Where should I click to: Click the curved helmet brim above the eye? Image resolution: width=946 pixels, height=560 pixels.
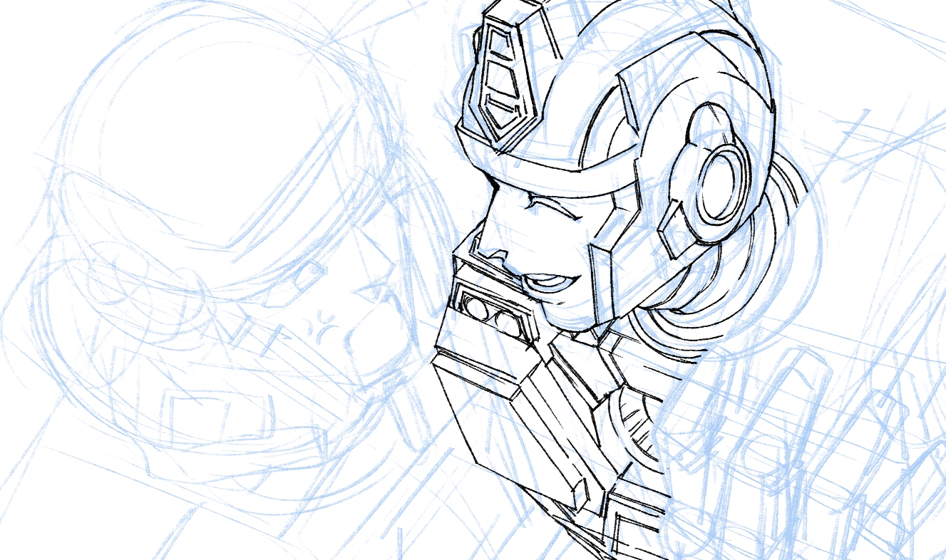click(x=563, y=171)
